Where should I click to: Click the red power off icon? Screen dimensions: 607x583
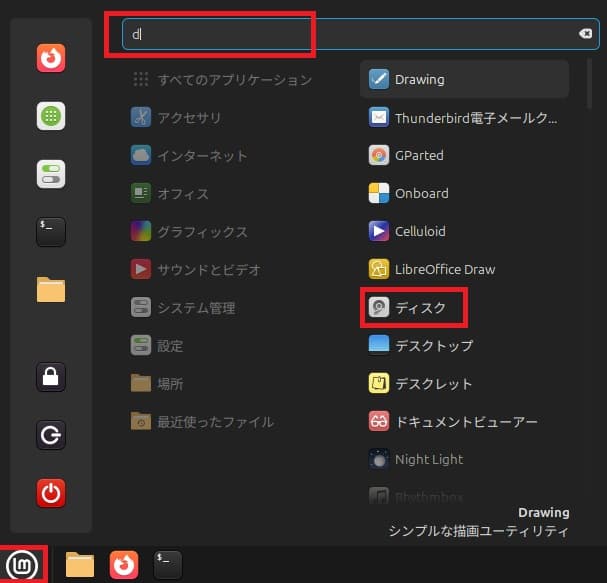51,493
